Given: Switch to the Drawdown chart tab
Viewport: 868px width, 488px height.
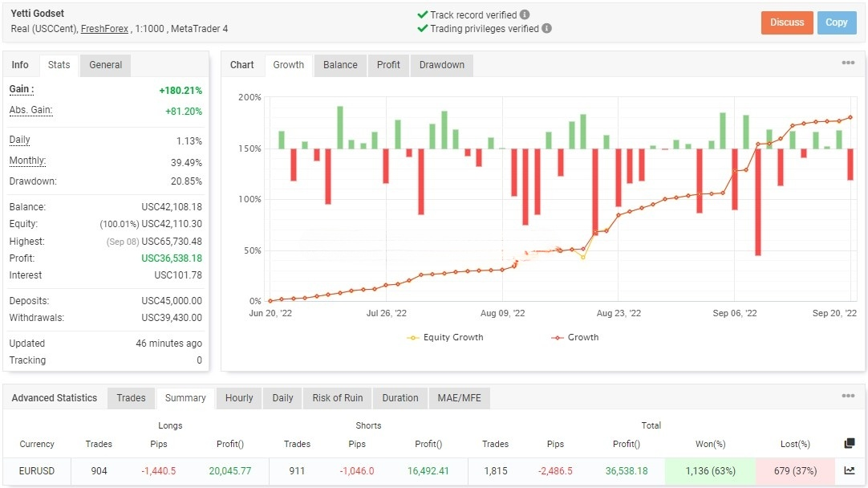Looking at the screenshot, I should tap(442, 65).
